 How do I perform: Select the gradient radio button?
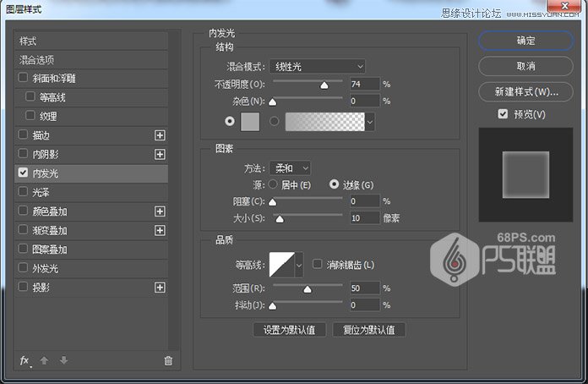coord(275,121)
